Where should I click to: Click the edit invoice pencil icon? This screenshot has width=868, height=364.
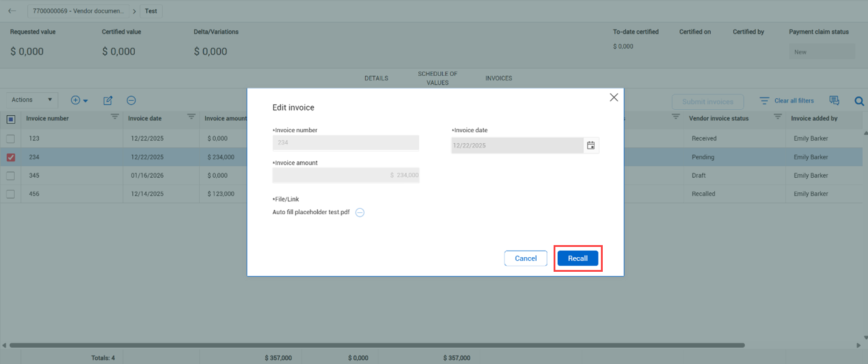108,101
